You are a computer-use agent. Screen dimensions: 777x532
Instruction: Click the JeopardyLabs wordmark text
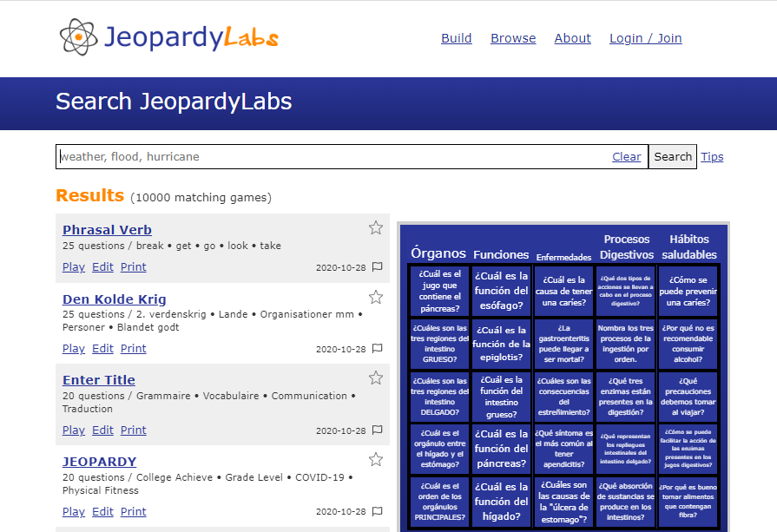pyautogui.click(x=191, y=37)
